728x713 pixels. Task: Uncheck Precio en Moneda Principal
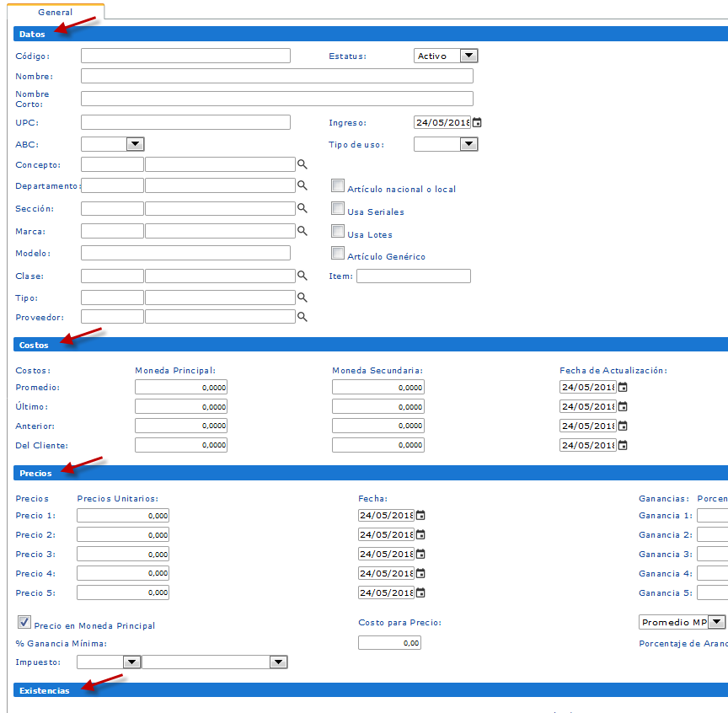[24, 622]
